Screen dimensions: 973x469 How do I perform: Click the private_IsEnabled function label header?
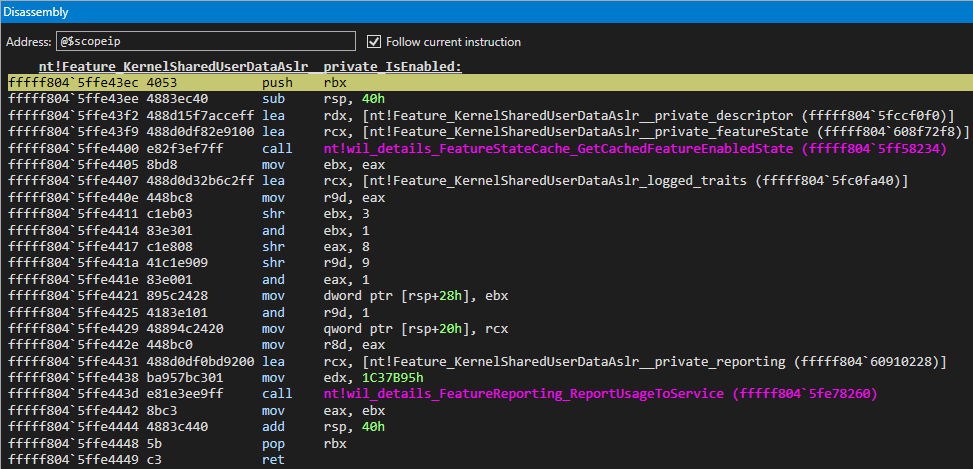click(x=250, y=66)
